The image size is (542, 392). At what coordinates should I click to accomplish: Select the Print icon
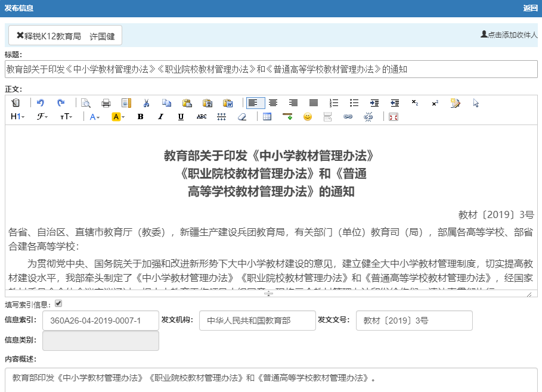point(106,102)
